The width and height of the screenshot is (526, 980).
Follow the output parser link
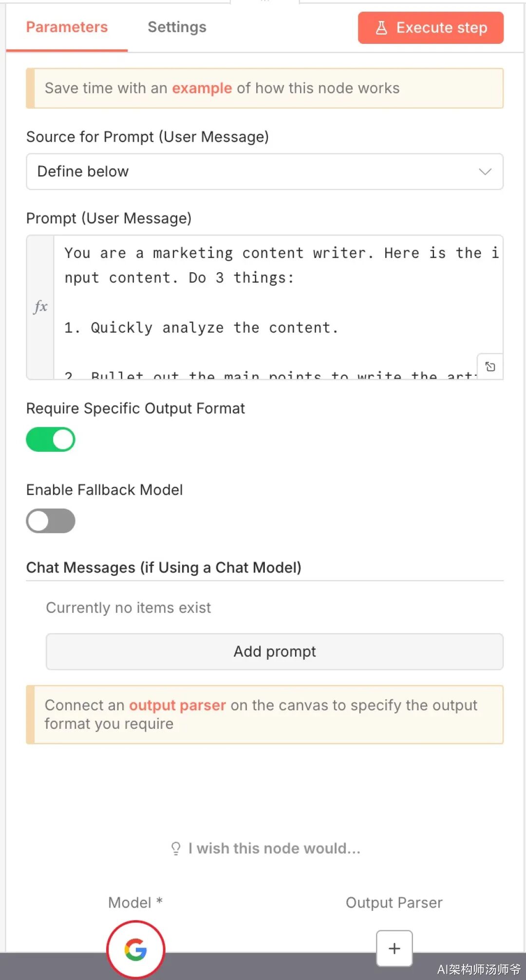(x=177, y=705)
